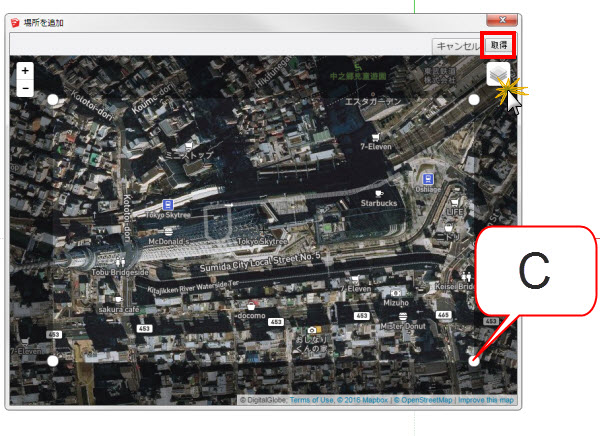Image resolution: width=600 pixels, height=436 pixels.
Task: Click the LIFE shopping cart icon
Action: [454, 202]
